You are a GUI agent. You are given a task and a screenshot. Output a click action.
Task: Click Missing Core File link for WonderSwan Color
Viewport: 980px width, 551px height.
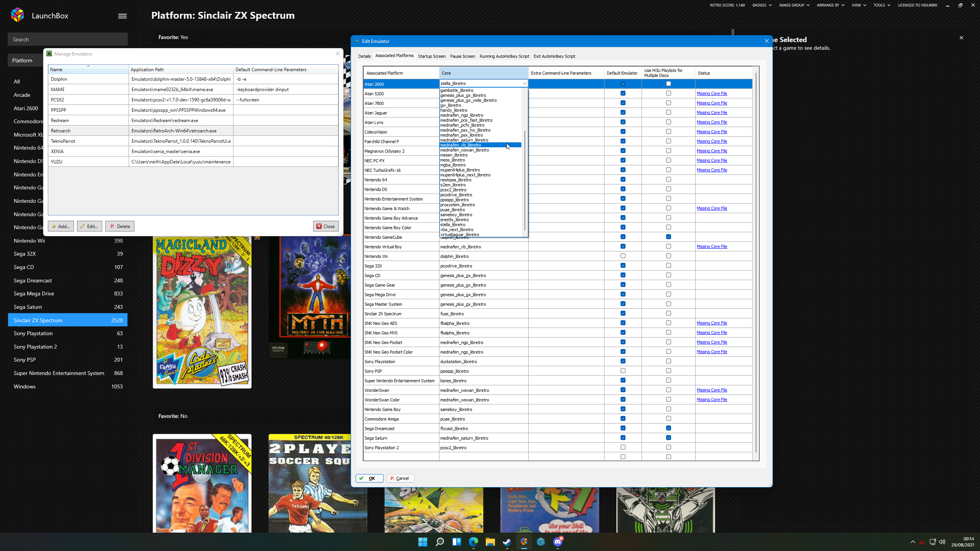pyautogui.click(x=712, y=399)
